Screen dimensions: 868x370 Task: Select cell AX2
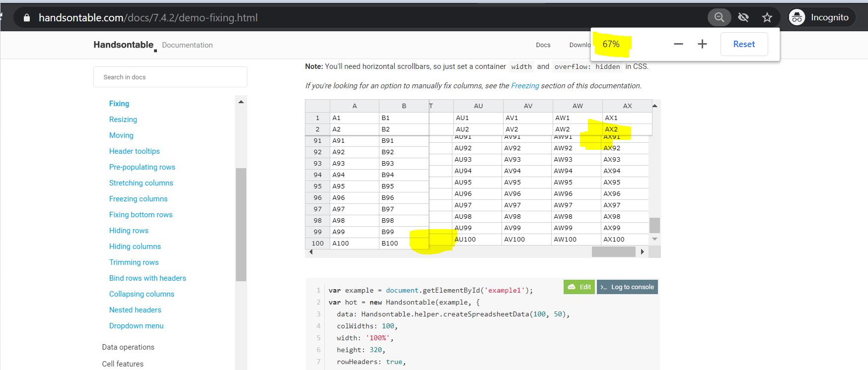627,129
